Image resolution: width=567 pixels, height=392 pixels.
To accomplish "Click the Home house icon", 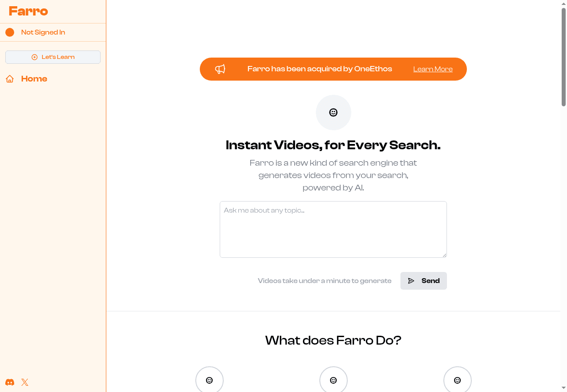I will point(10,79).
